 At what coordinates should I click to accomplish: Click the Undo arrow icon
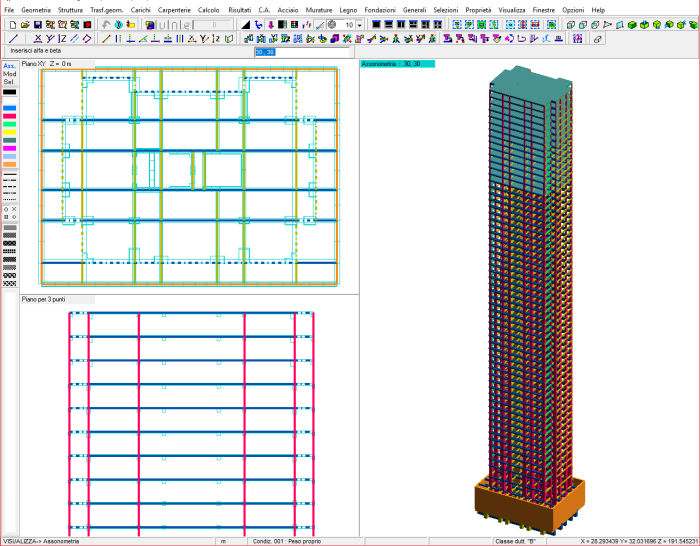(106, 24)
